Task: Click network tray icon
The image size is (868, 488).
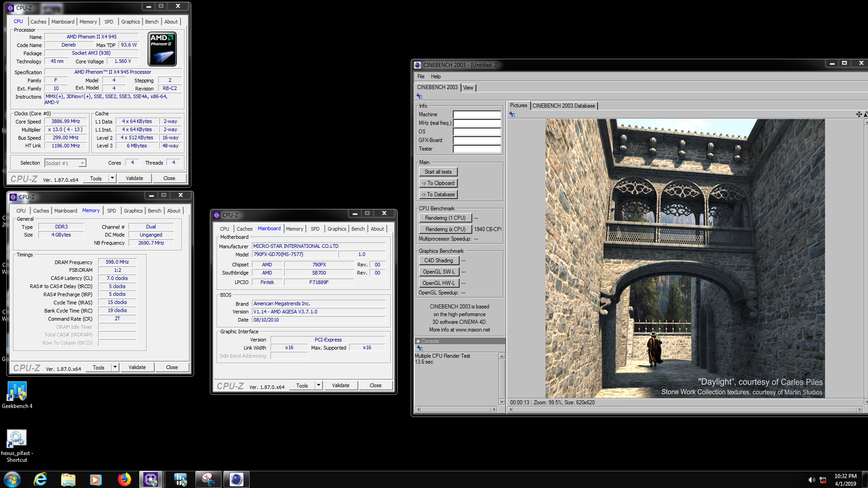Action: click(x=823, y=480)
